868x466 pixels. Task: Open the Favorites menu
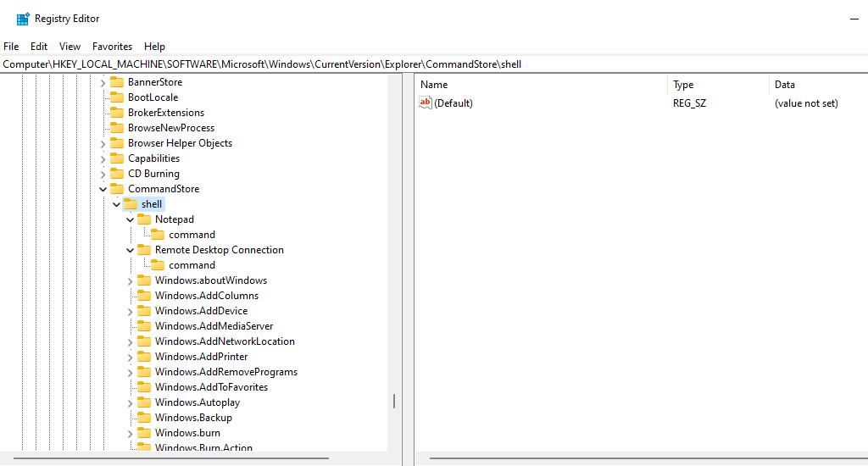point(113,47)
